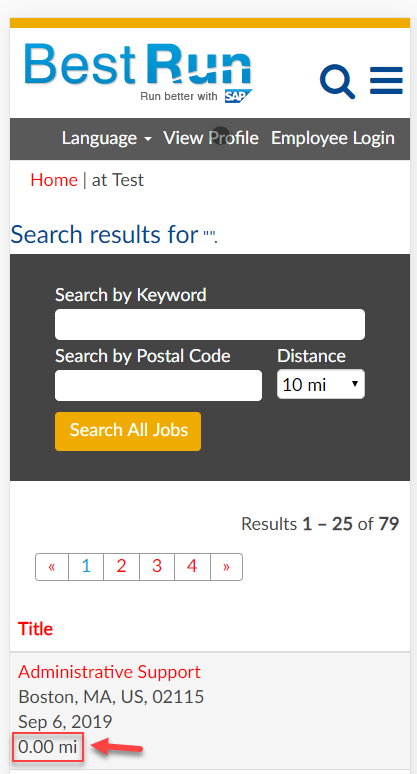Follow the Home breadcrumb link

tap(54, 180)
